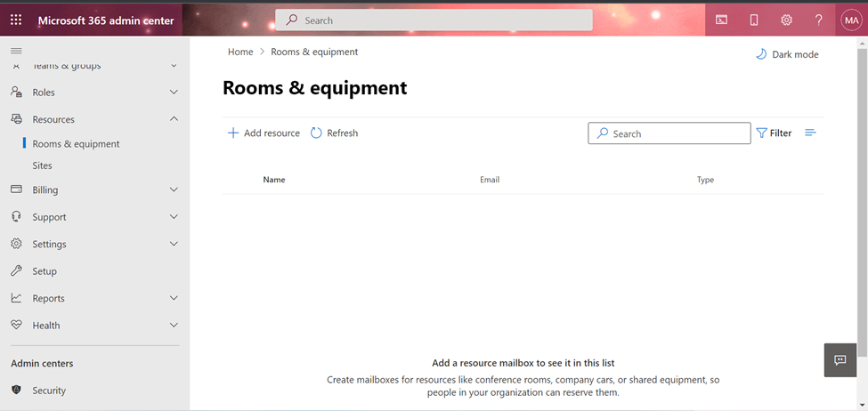Go to Home breadcrumb link
Screen dimensions: 868x411
point(240,52)
